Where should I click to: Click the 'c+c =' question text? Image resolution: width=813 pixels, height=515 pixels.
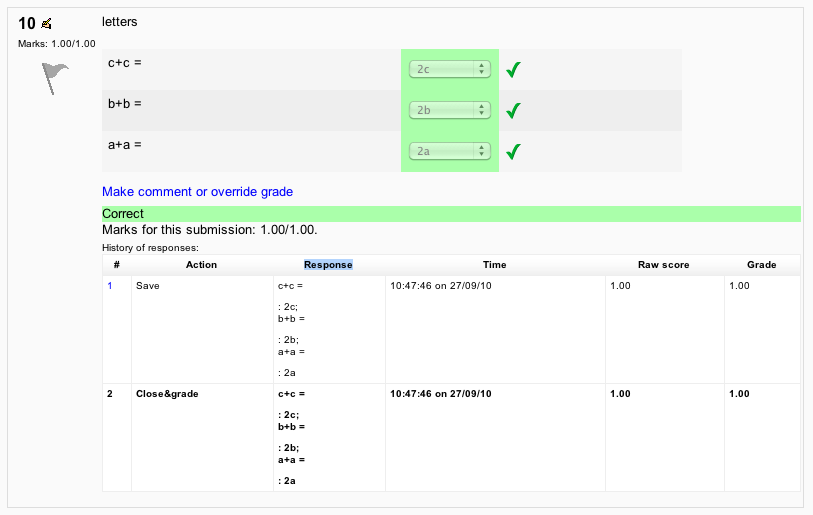[124, 63]
